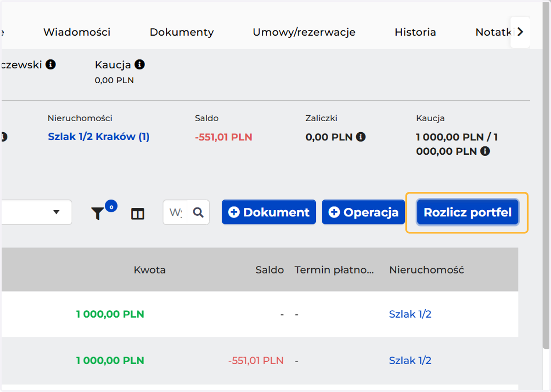Viewport: 551px width, 392px height.
Task: Switch to the Dokumenty tab
Action: (x=182, y=32)
